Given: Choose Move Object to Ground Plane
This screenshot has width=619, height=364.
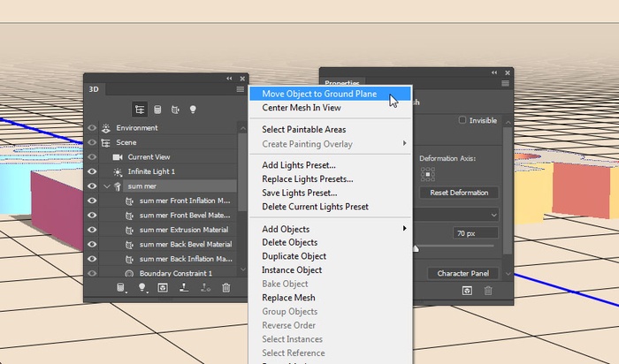Looking at the screenshot, I should coord(317,94).
